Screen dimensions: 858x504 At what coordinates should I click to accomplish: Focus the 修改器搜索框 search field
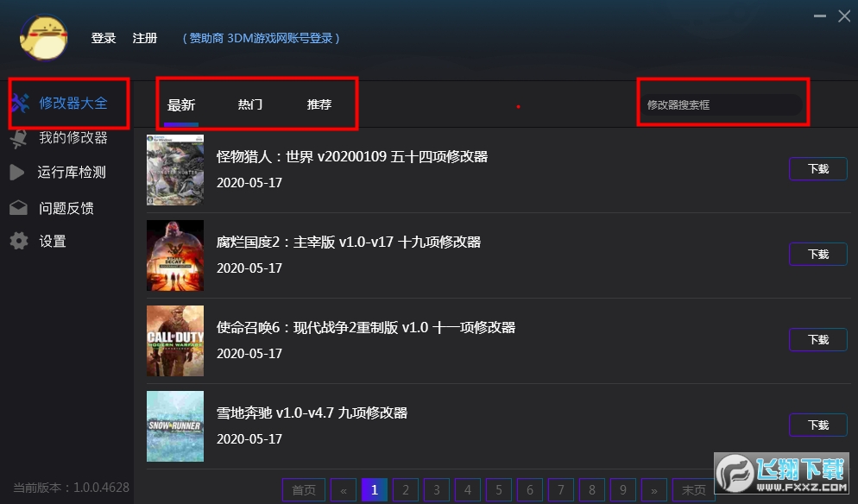(x=721, y=105)
